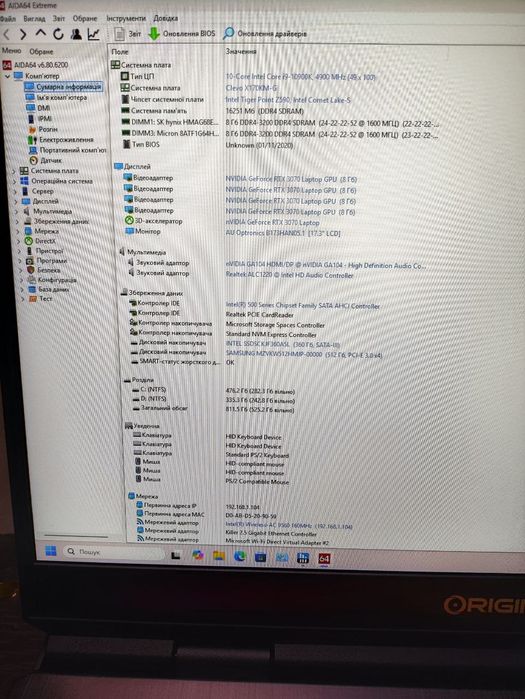Expand the Мережа tree node

(x=19, y=231)
